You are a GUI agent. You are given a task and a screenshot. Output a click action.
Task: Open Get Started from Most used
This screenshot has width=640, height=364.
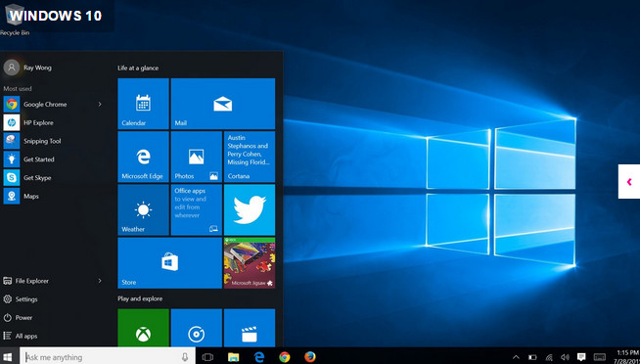point(39,159)
